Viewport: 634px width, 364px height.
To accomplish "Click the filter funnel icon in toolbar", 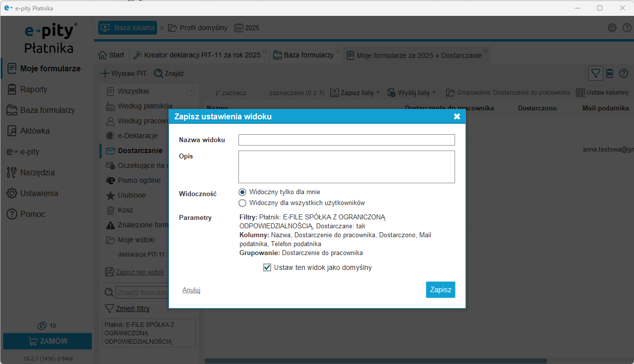I will [x=595, y=73].
